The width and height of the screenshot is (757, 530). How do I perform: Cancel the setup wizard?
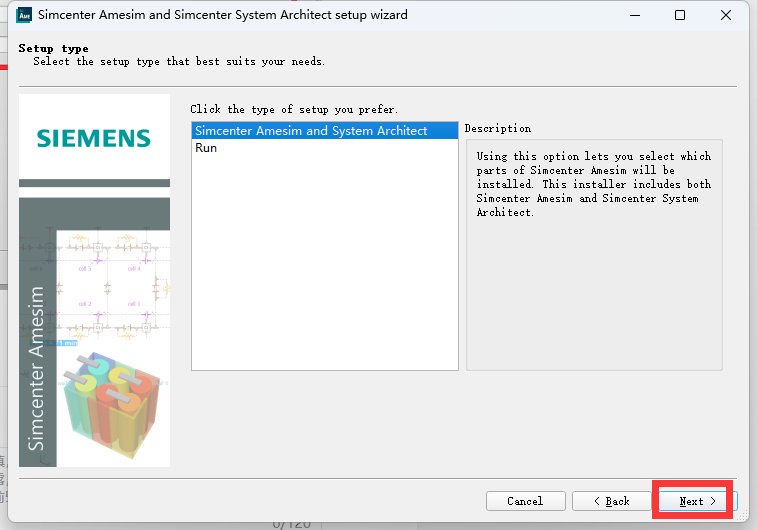coord(525,501)
